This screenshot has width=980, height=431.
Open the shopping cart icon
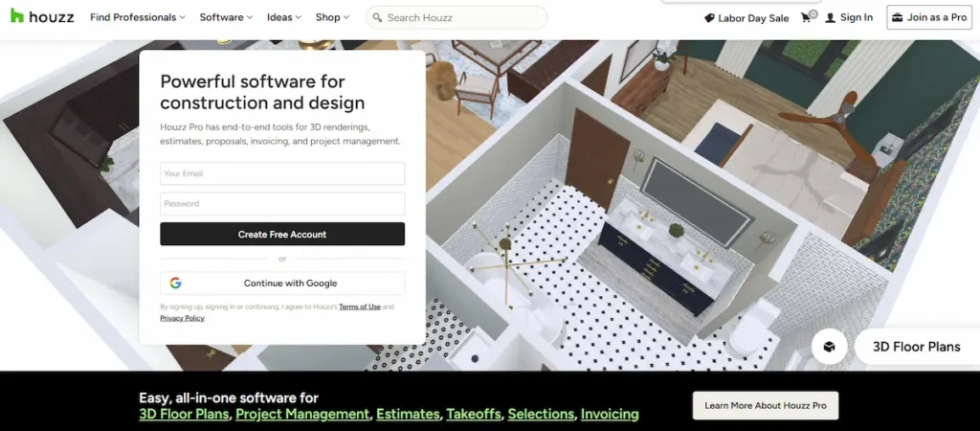point(807,17)
